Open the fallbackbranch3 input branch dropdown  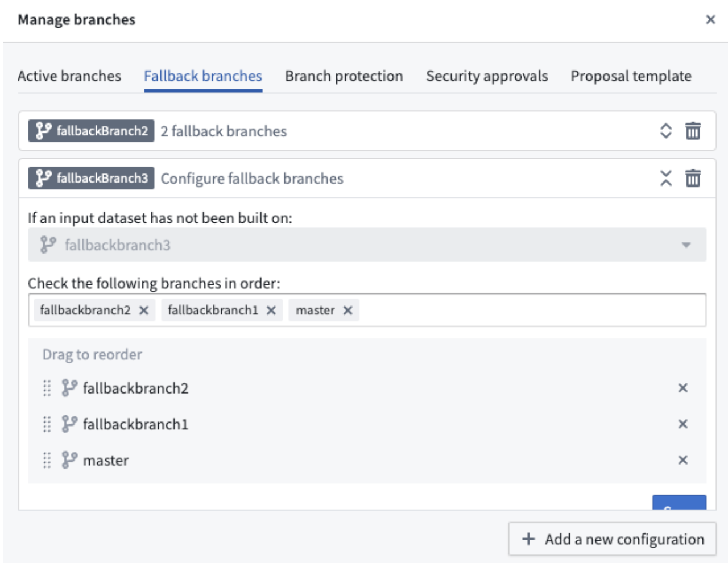(367, 245)
